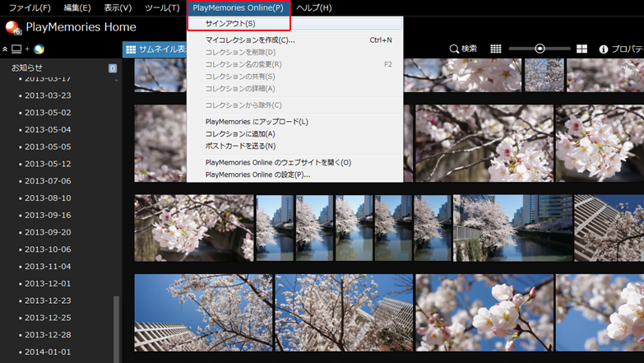Open the properties info icon

coord(604,49)
